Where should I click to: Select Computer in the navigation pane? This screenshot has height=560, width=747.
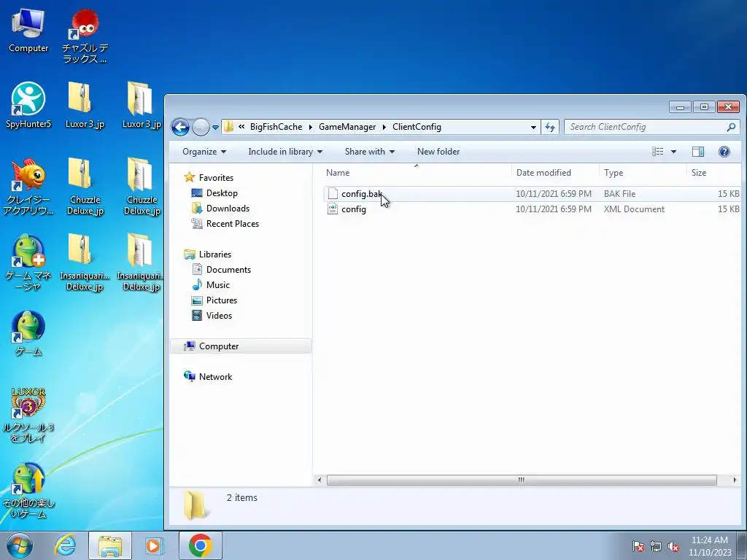(241, 346)
